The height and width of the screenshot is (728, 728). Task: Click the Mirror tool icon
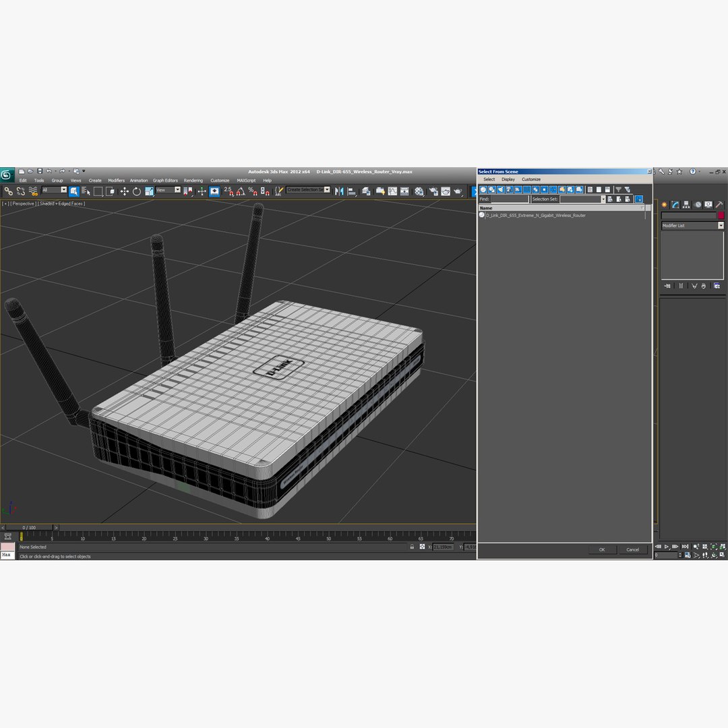(339, 191)
